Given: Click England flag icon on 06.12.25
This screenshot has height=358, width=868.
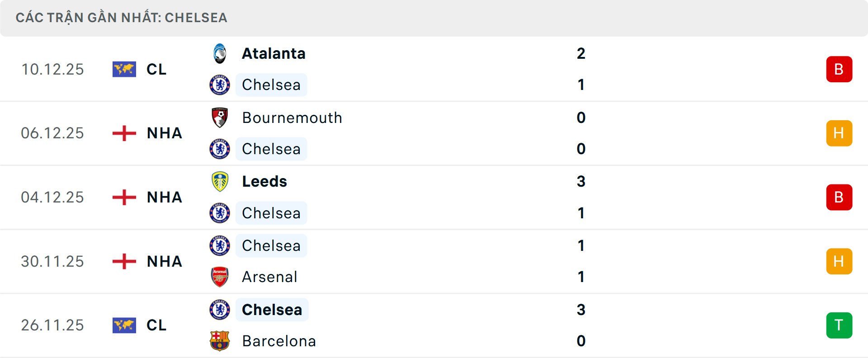Looking at the screenshot, I should click(124, 133).
